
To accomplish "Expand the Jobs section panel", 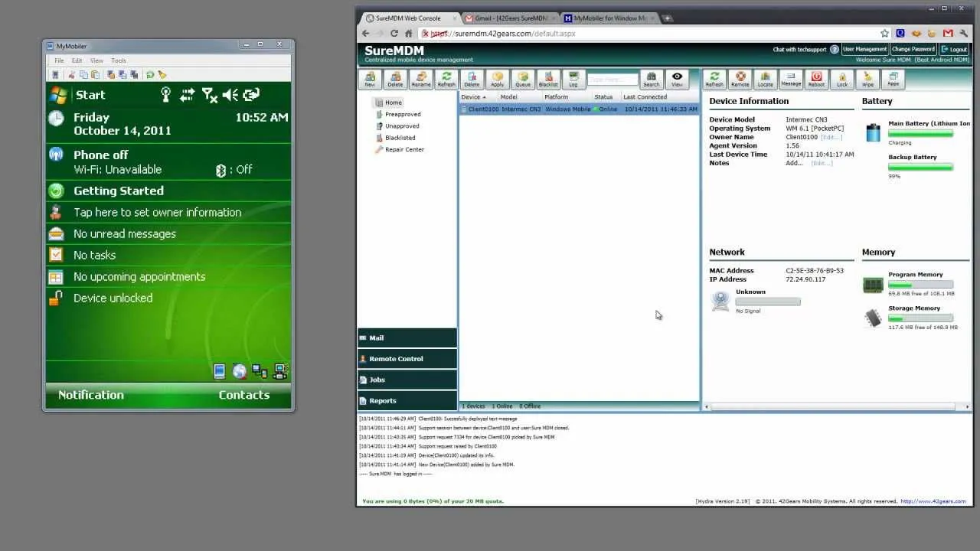I will coord(407,380).
